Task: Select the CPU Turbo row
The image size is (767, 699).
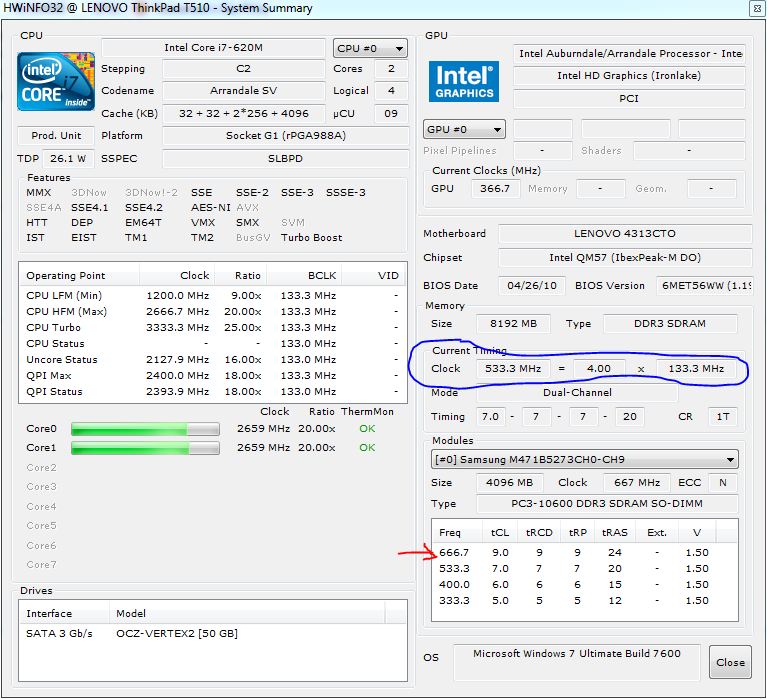Action: point(212,328)
